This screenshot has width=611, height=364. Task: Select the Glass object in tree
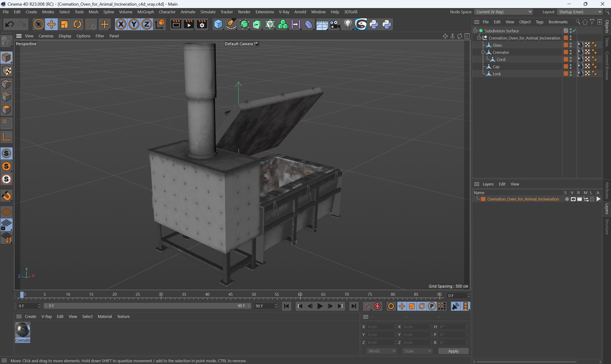coord(497,45)
